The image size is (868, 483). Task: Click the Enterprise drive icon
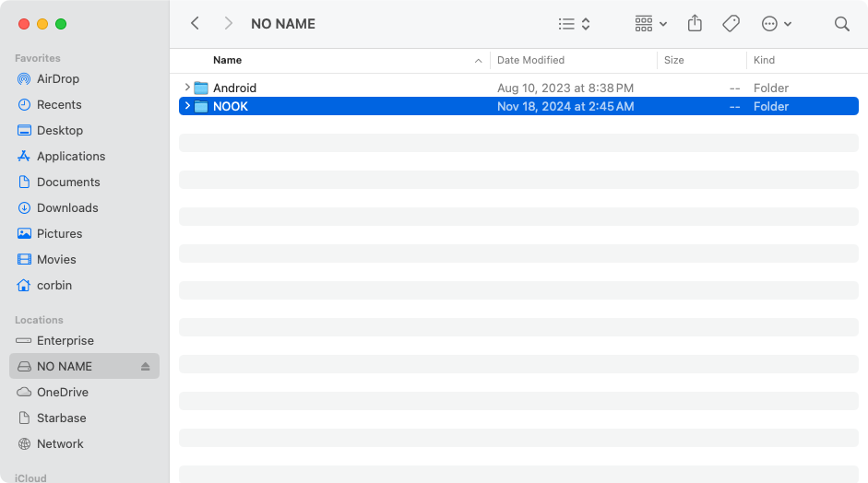tap(24, 340)
